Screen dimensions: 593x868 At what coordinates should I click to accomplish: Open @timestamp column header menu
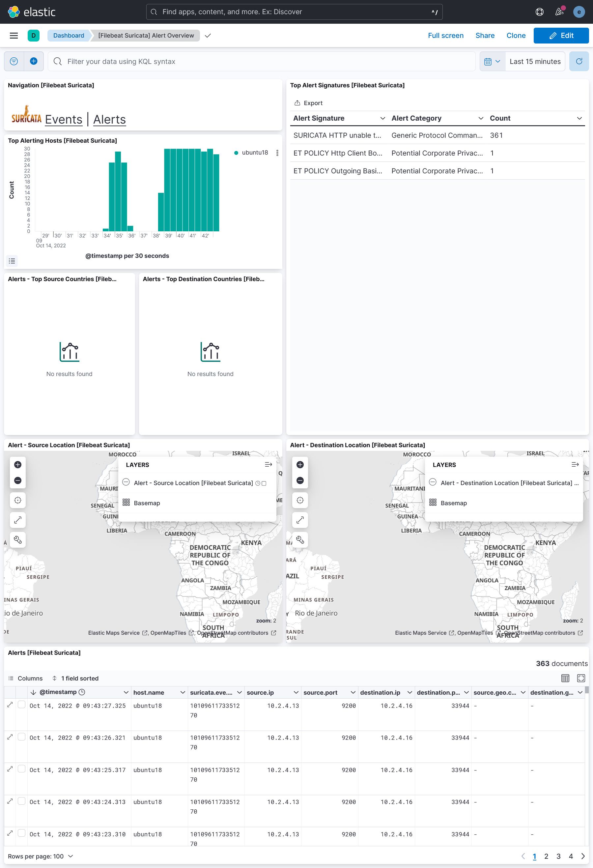coord(126,692)
